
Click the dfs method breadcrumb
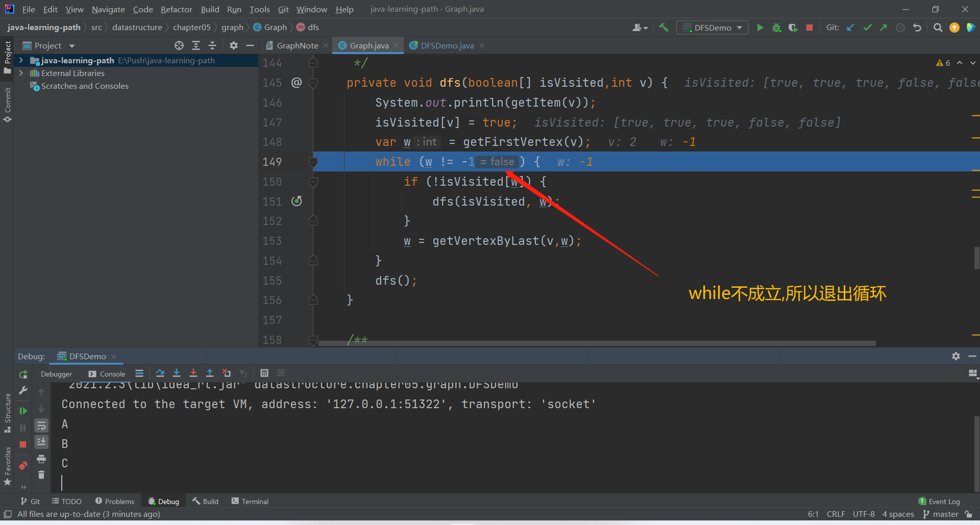coord(308,27)
